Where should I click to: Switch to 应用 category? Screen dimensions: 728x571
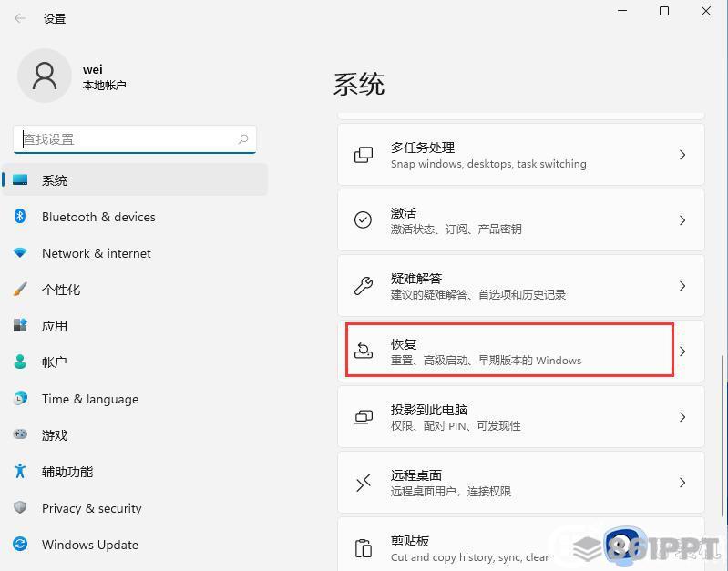pos(135,325)
